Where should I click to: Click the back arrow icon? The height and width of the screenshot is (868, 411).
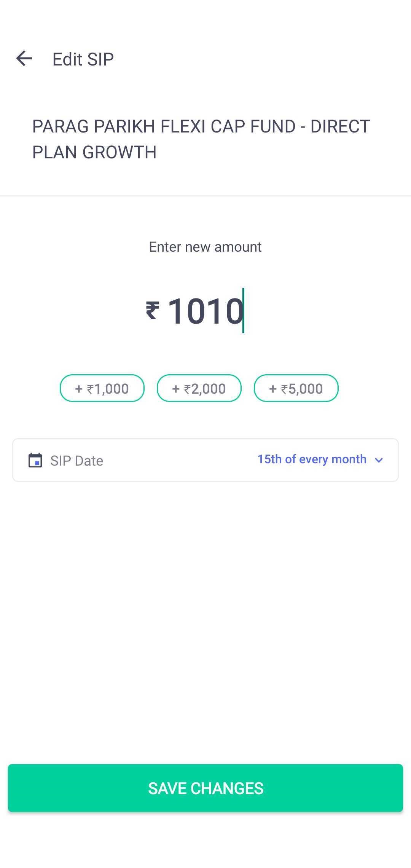pos(24,58)
